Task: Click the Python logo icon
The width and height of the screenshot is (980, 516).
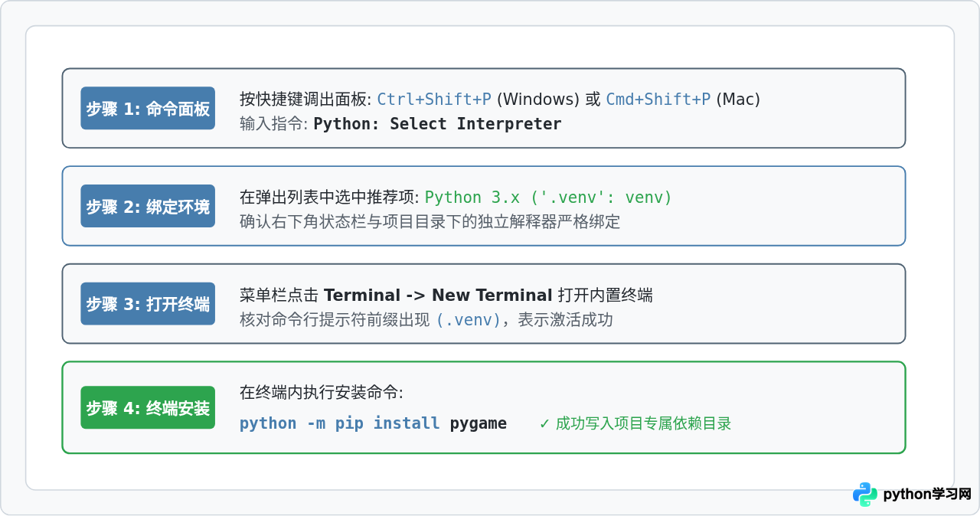Action: 865,495
